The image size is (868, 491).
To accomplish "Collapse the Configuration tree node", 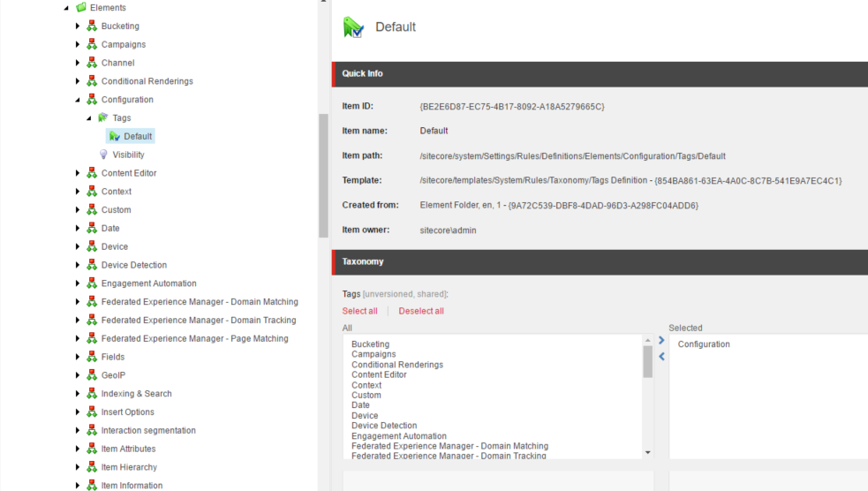I will pyautogui.click(x=78, y=100).
